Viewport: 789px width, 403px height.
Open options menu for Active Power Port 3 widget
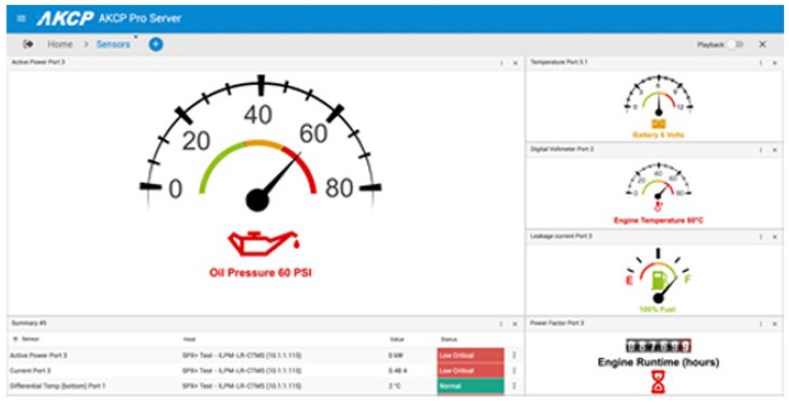[501, 63]
